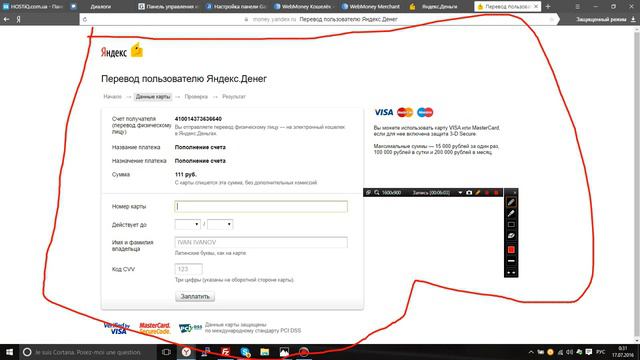This screenshot has width=640, height=360.
Task: Select the eraser tool in drawing panel
Action: click(511, 236)
